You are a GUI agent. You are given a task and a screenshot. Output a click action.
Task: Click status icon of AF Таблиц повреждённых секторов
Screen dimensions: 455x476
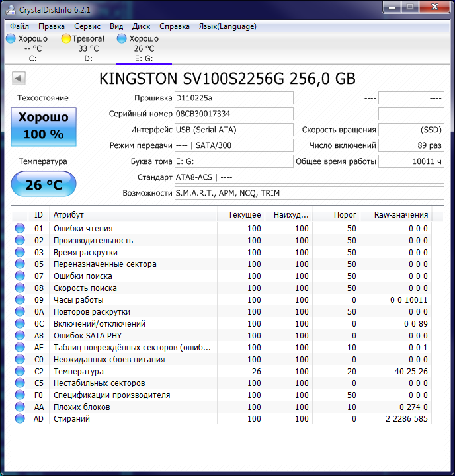click(20, 347)
